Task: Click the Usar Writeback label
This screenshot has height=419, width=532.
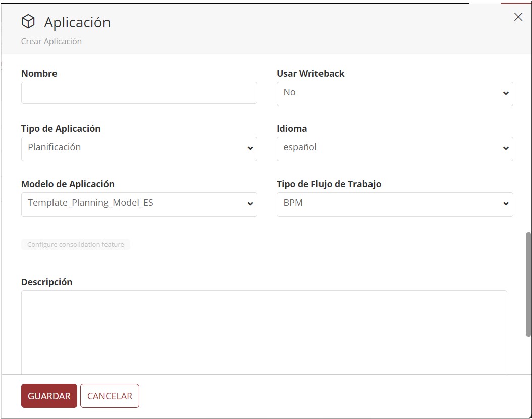Action: coord(310,73)
